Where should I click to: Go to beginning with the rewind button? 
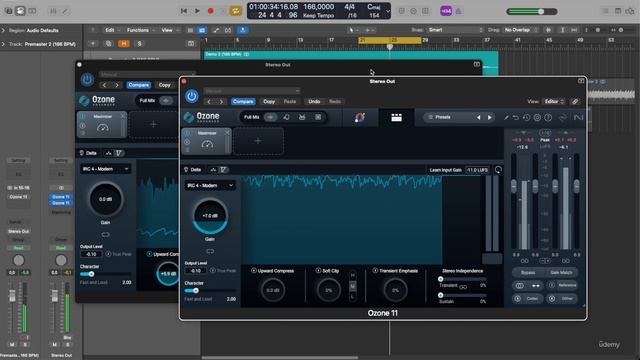point(184,11)
